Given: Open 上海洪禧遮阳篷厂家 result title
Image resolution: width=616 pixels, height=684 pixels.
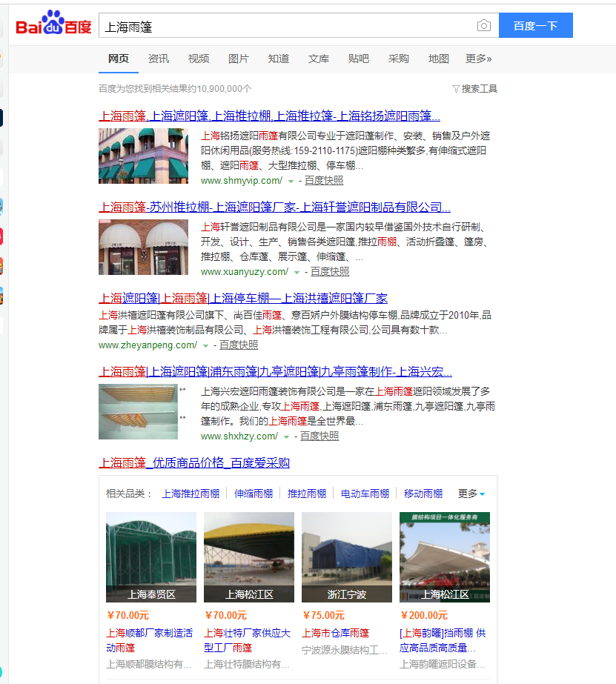Looking at the screenshot, I should 243,299.
